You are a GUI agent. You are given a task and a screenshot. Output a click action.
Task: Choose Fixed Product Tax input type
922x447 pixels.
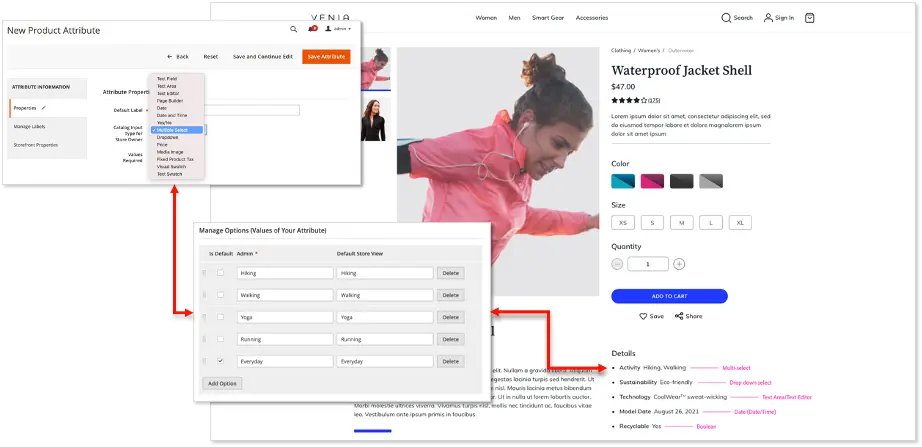click(176, 159)
